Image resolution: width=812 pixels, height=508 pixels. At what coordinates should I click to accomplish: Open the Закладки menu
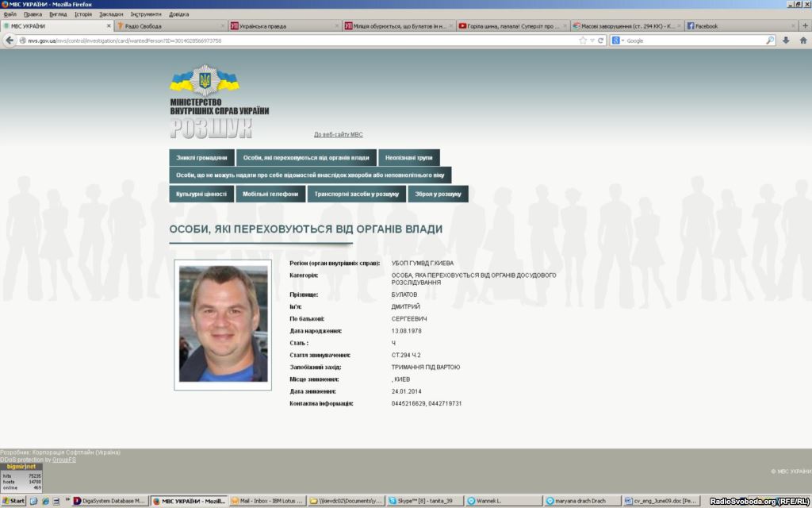coord(111,14)
